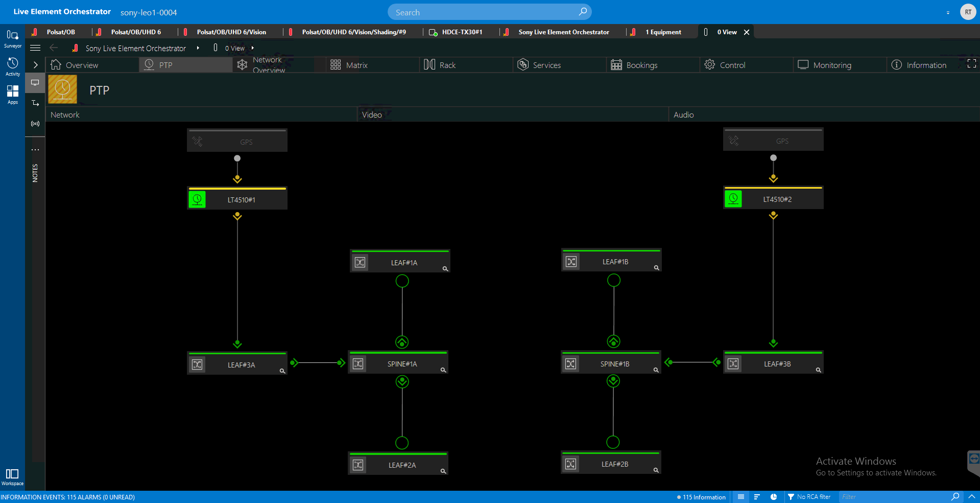Select the right-side GPS node label

point(782,141)
